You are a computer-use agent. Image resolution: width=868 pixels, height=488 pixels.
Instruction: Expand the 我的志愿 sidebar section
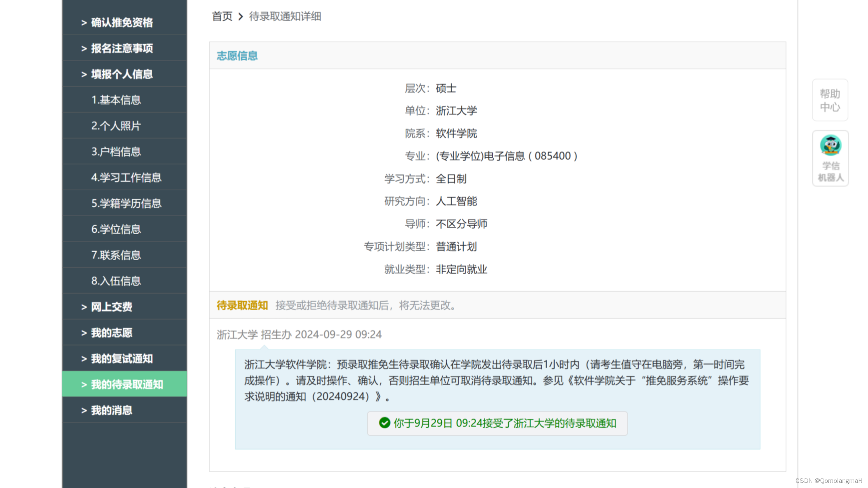pyautogui.click(x=124, y=333)
